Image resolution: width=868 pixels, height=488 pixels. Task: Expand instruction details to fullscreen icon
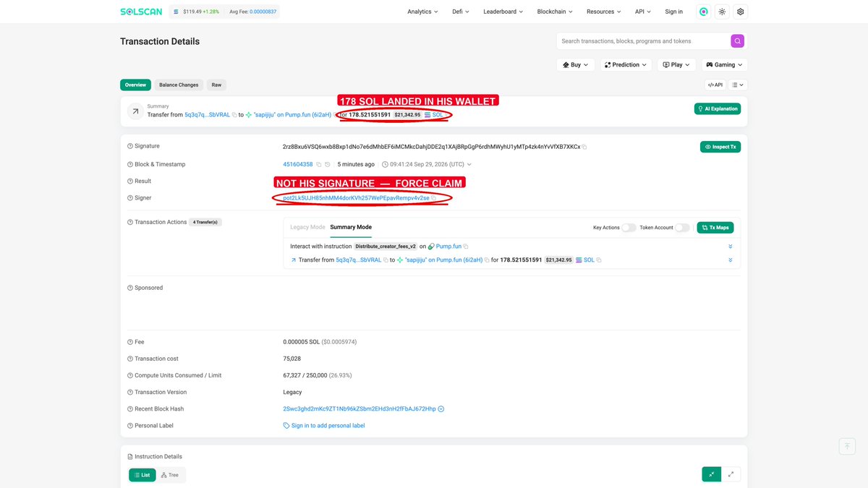coord(731,474)
